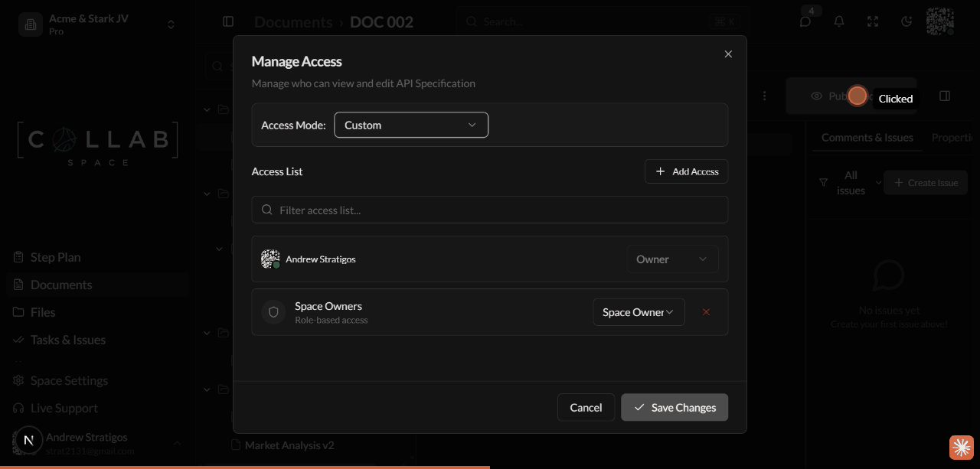Open the document three-dots menu
This screenshot has height=469, width=980.
click(764, 96)
